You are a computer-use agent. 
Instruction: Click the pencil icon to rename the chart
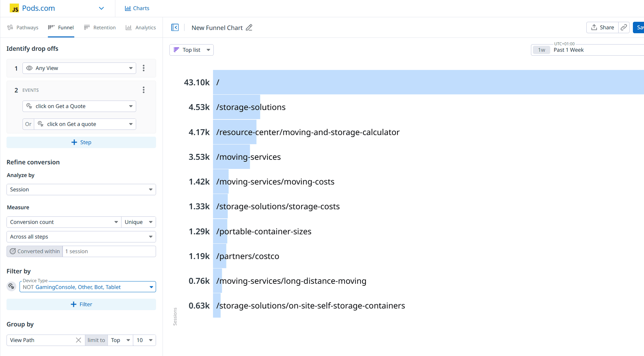(x=249, y=28)
